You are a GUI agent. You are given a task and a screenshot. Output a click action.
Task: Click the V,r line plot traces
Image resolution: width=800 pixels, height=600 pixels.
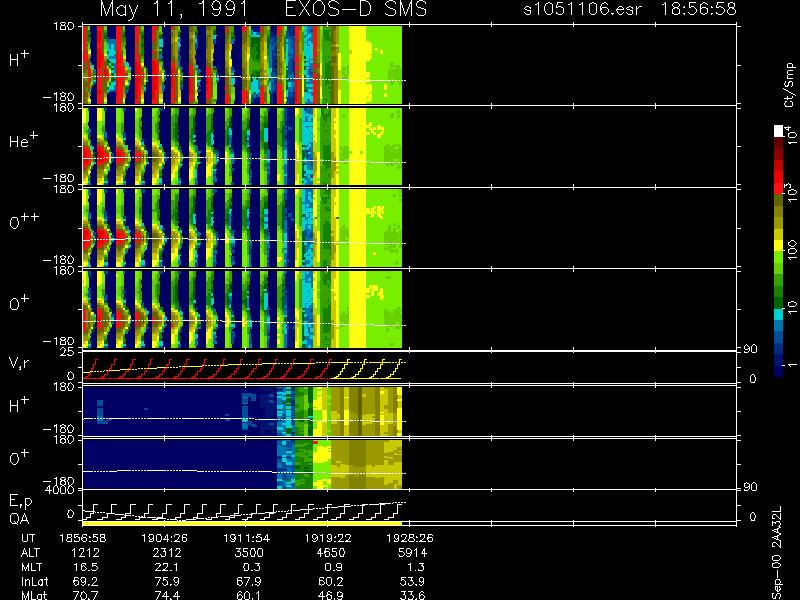[242, 368]
